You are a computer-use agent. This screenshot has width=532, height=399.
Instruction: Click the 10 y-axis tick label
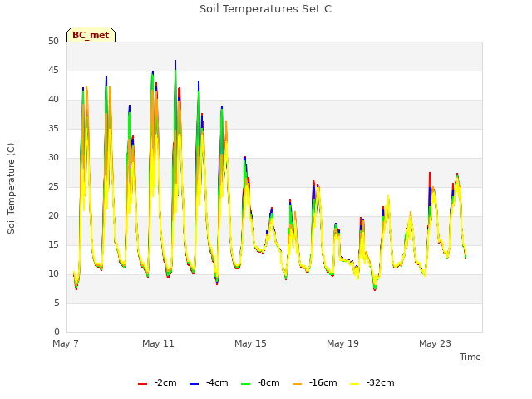53,273
